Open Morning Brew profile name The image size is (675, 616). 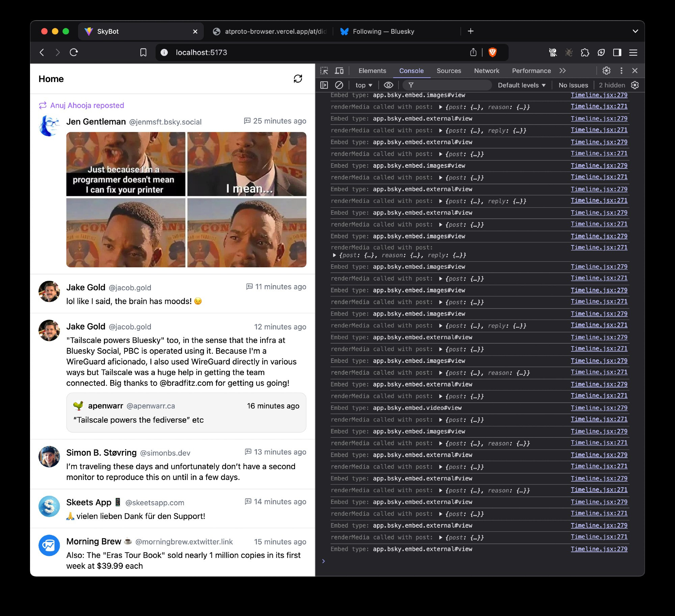click(99, 541)
